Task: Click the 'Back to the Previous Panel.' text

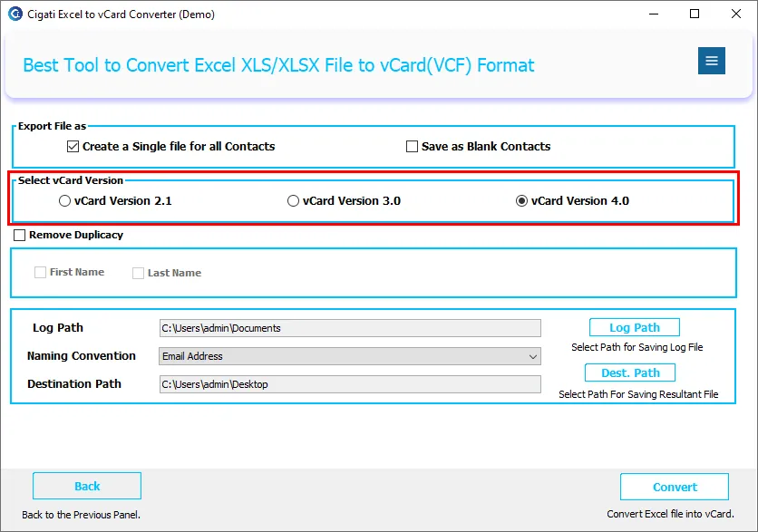Action: [x=82, y=515]
